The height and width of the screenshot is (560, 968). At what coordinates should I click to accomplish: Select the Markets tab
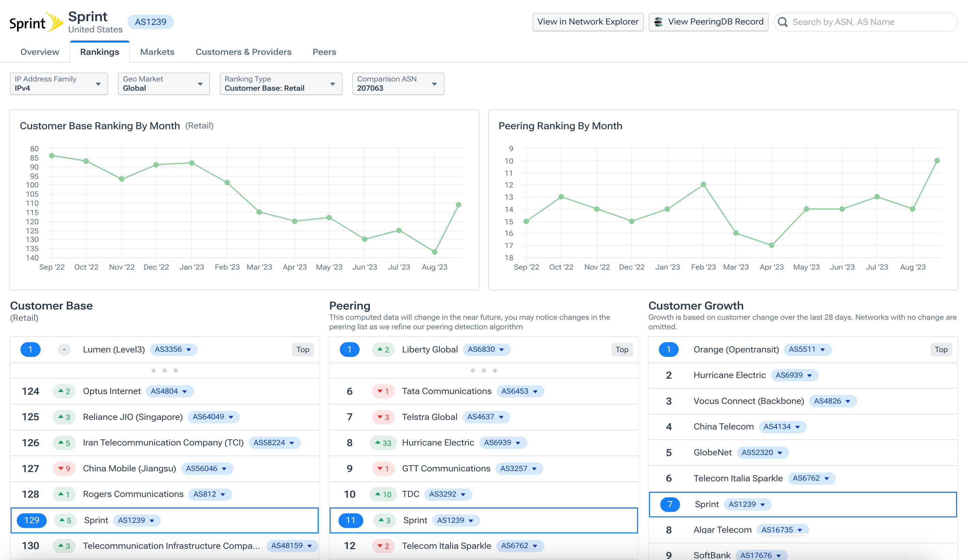tap(156, 51)
